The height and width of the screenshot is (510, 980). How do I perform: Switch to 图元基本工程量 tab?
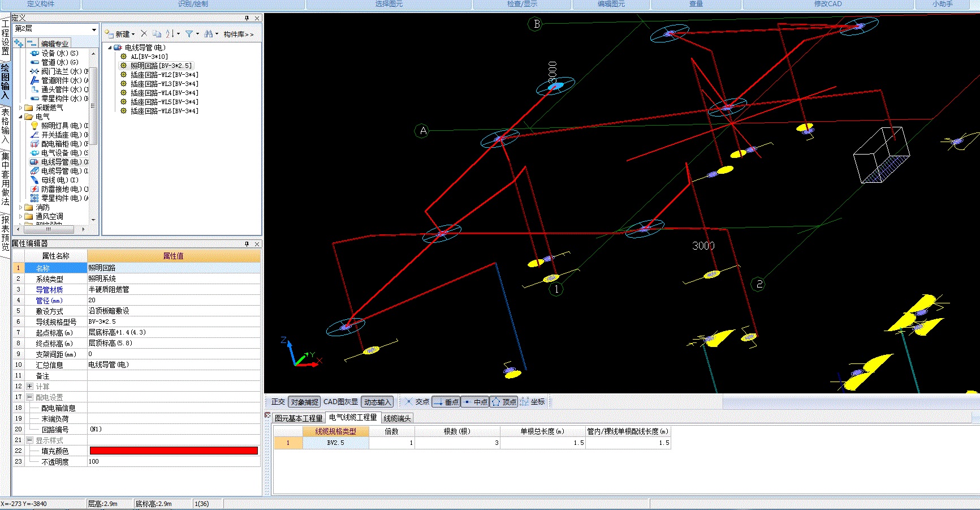click(298, 418)
